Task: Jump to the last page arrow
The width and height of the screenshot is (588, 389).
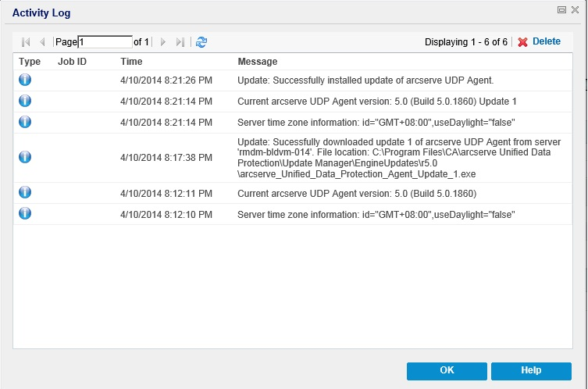Action: point(180,42)
